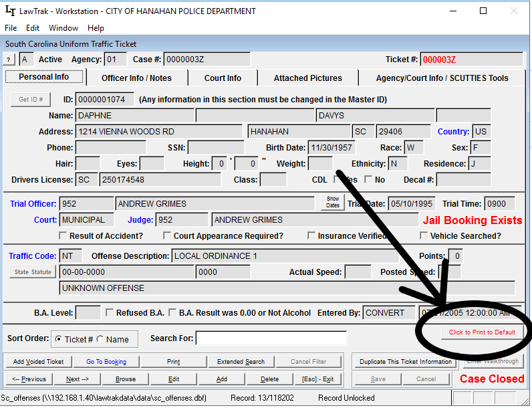The height and width of the screenshot is (408, 532).
Task: Click the last name field DAVYS
Action: click(x=375, y=116)
